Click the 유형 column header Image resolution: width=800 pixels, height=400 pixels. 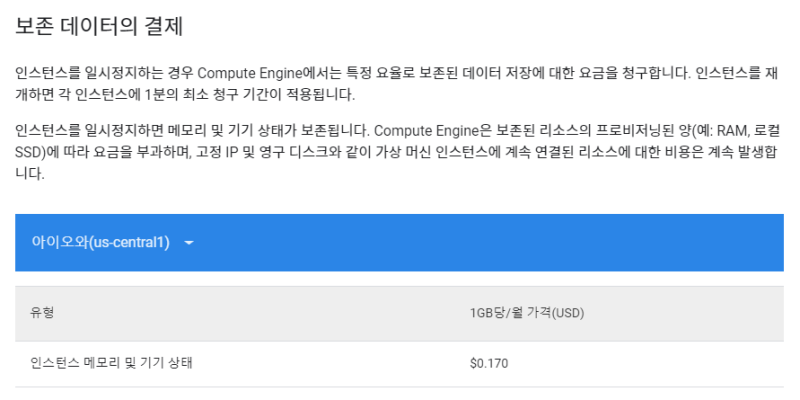(42, 313)
